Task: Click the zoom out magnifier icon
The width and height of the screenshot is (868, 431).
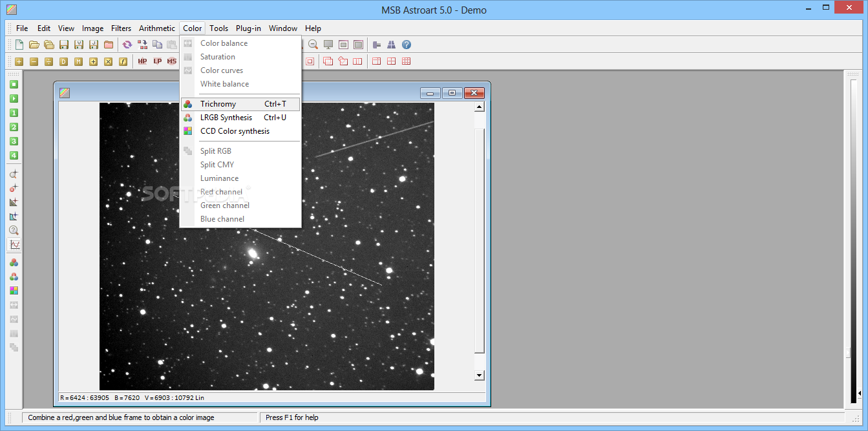Action: click(x=313, y=45)
